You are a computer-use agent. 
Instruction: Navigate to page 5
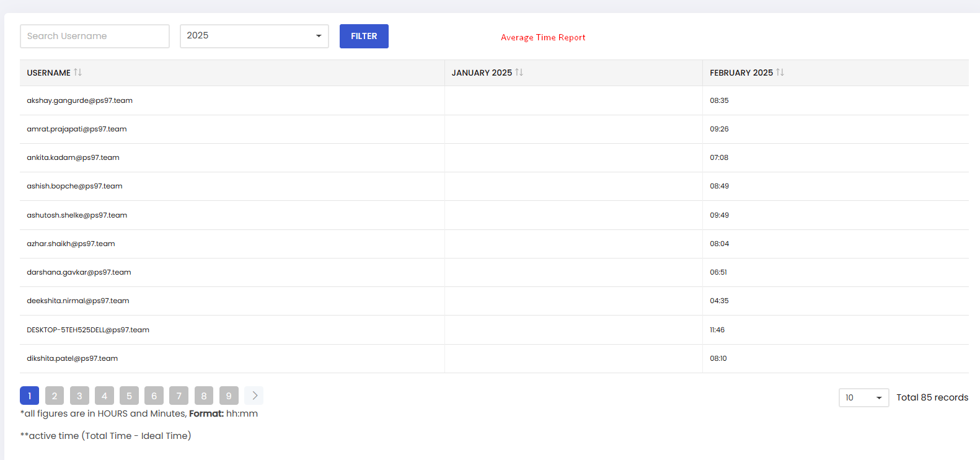click(129, 396)
